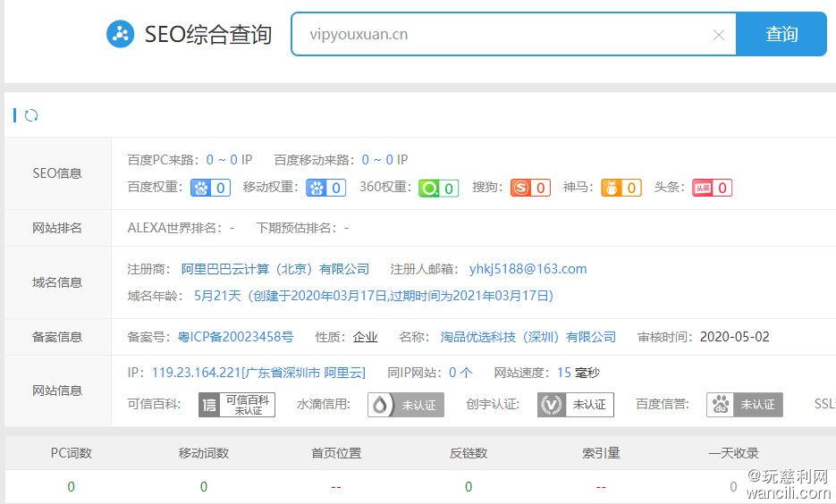Click the refresh icon above SEO信息
This screenshot has width=836, height=504.
click(x=31, y=115)
